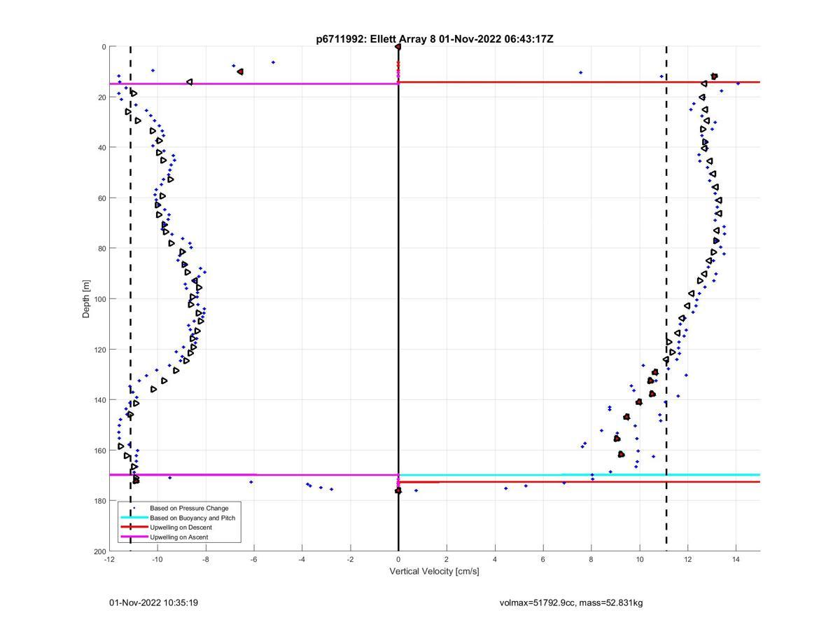Viewport: 840px width, 620px height.
Task: Click legend entry 'Upwelling on Descent'
Action: click(x=181, y=528)
